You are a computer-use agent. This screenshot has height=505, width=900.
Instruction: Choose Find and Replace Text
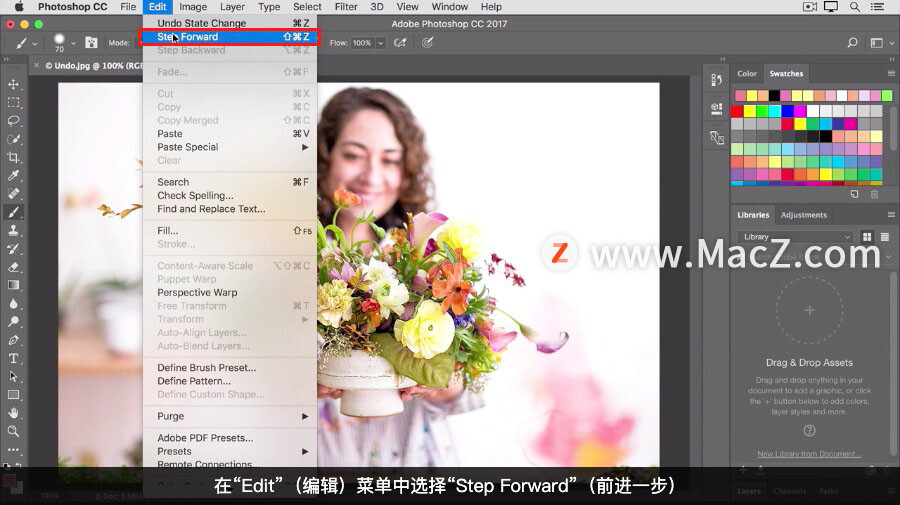(x=230, y=209)
